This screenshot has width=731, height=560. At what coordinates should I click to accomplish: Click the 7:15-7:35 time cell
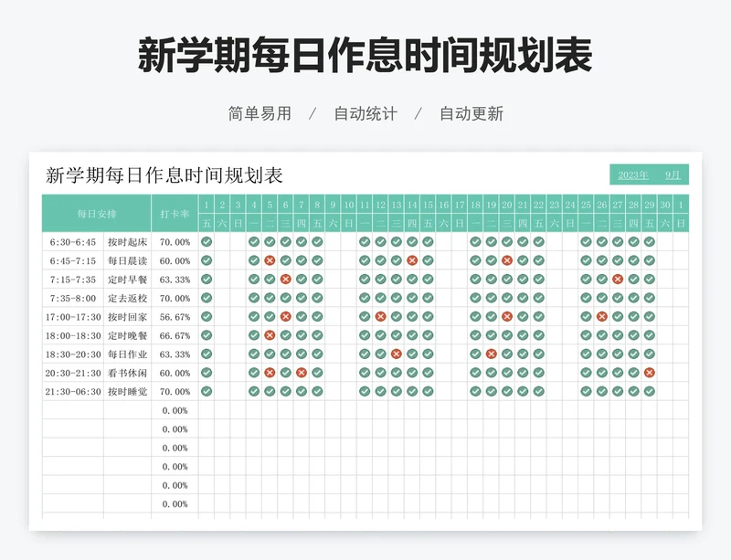pyautogui.click(x=73, y=280)
